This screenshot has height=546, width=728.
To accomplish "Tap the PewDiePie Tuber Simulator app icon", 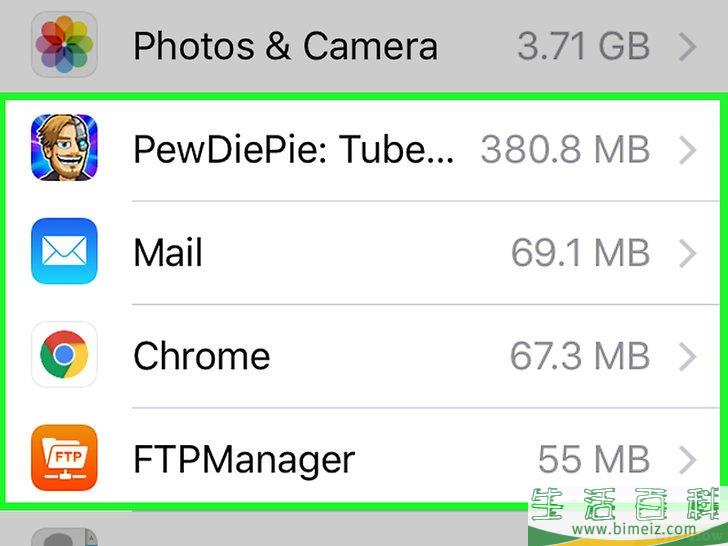I will pyautogui.click(x=64, y=148).
